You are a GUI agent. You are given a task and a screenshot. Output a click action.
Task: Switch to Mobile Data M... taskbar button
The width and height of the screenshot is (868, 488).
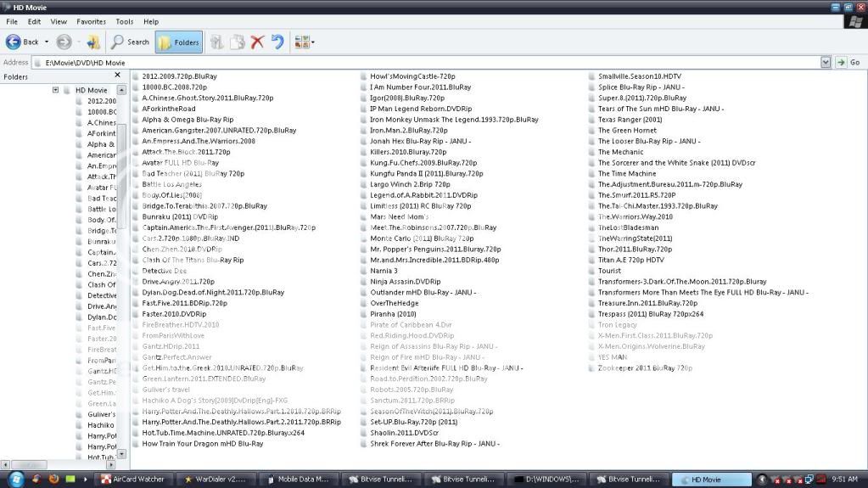pos(298,480)
